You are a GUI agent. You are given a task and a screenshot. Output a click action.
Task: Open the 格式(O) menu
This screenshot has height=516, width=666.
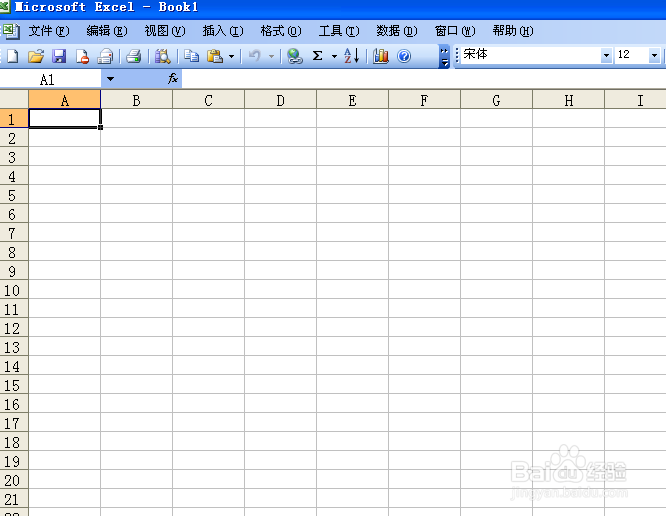tap(281, 31)
